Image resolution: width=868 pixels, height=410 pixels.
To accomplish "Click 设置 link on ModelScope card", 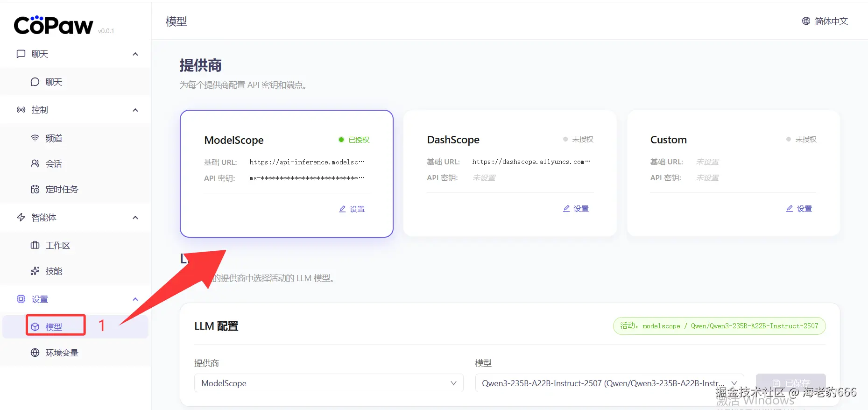I will click(352, 209).
